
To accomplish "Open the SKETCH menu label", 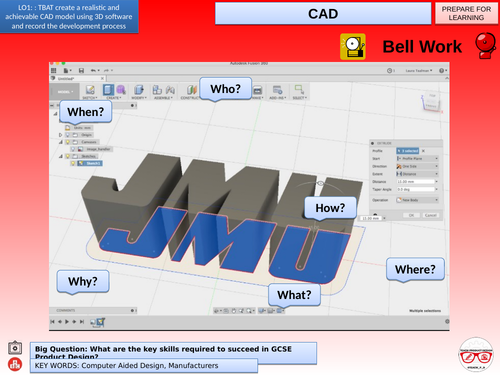I will click(x=90, y=98).
